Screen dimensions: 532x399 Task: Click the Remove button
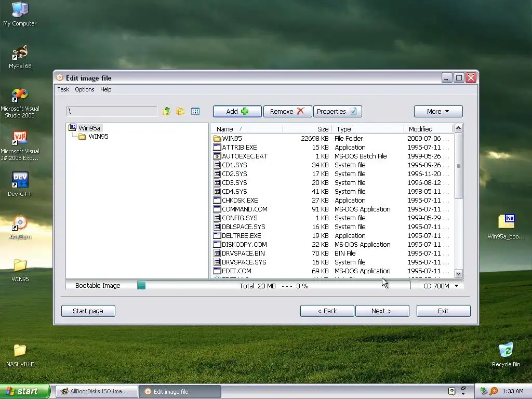point(287,111)
